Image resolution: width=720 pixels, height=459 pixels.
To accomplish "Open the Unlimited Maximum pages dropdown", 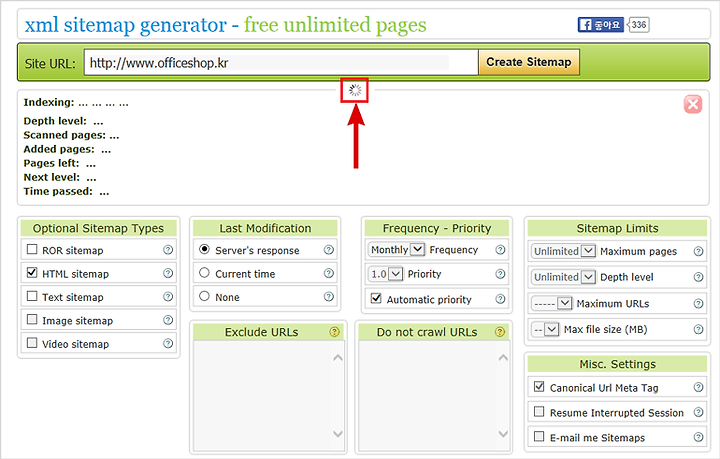I will click(x=563, y=251).
